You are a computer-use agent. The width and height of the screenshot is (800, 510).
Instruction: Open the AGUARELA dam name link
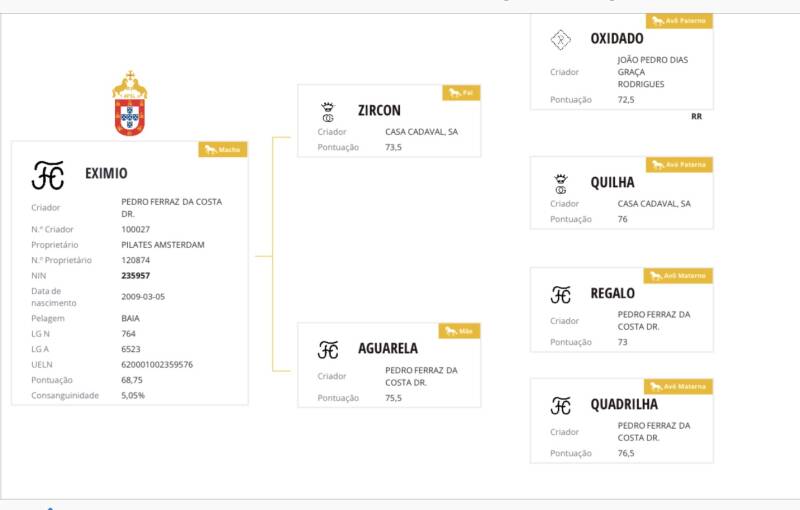point(388,349)
